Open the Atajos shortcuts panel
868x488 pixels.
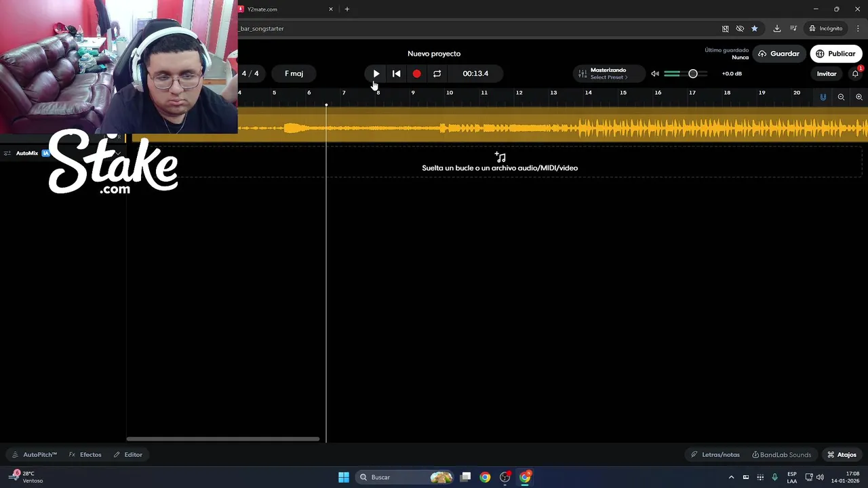(x=842, y=455)
